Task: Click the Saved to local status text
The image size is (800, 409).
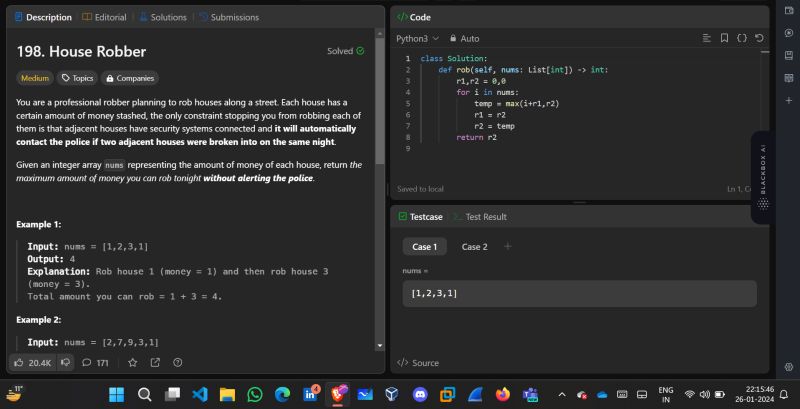Action: coord(420,189)
